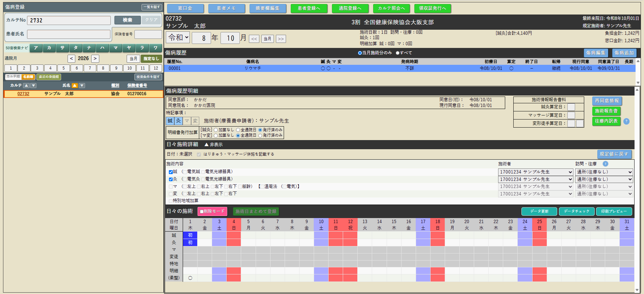Open the 施術報告書
644x294 pixels.
[x=606, y=111]
